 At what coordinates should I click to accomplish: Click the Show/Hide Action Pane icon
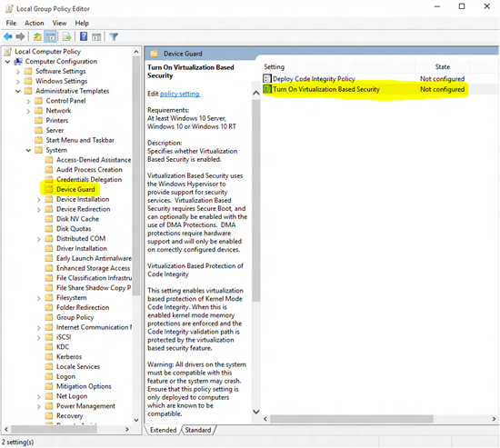[96, 37]
